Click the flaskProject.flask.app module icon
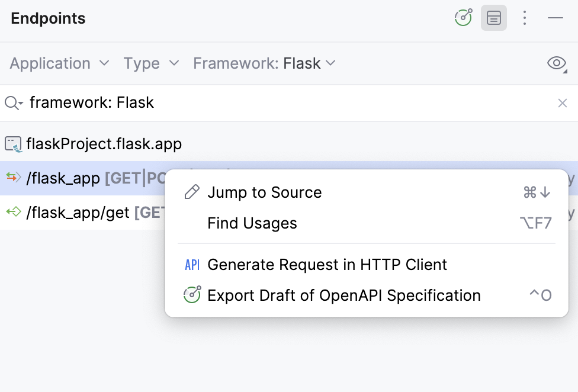Image resolution: width=578 pixels, height=392 pixels. point(15,143)
